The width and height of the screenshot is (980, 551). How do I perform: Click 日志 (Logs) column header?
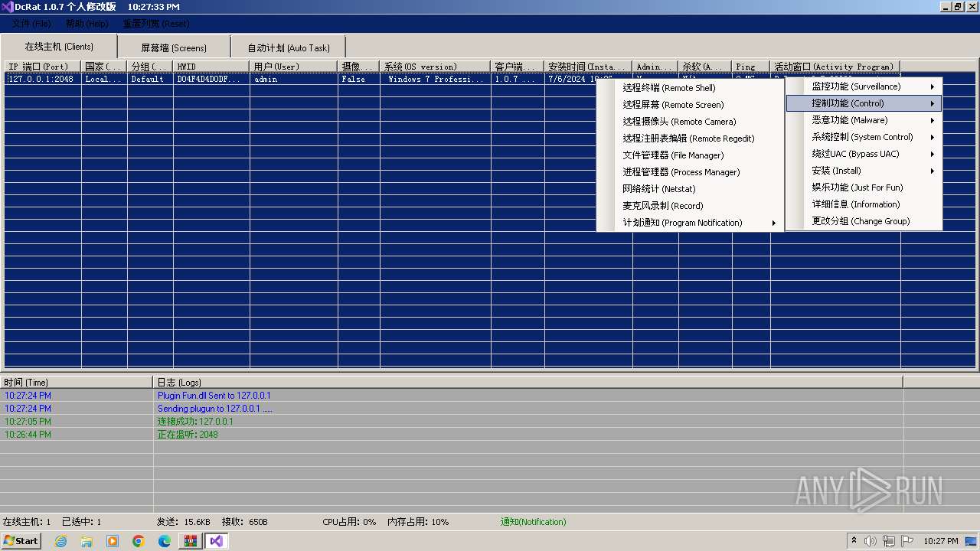[528, 382]
